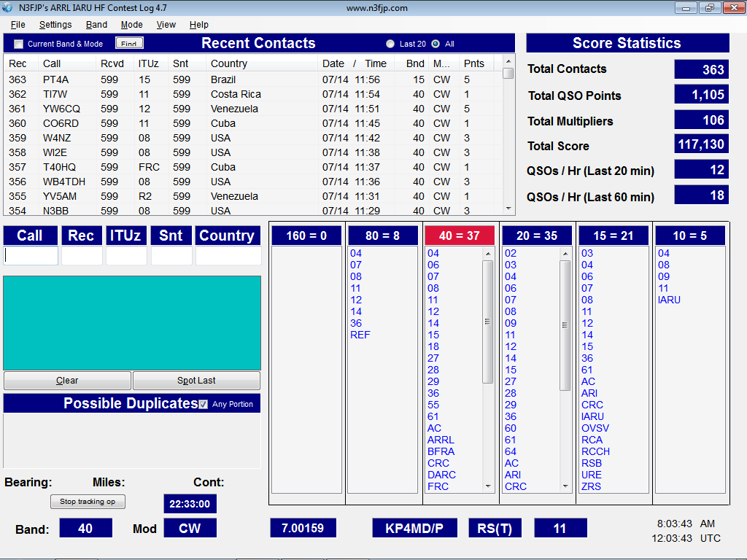Toggle the Any Portion checkbox
Screen dimensions: 747x560
pyautogui.click(x=204, y=404)
